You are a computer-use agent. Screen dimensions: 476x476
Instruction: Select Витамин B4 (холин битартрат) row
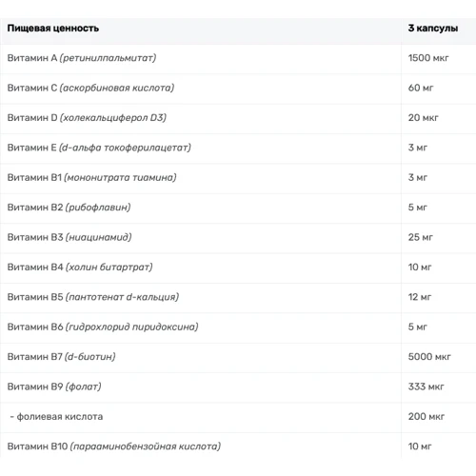(238, 268)
